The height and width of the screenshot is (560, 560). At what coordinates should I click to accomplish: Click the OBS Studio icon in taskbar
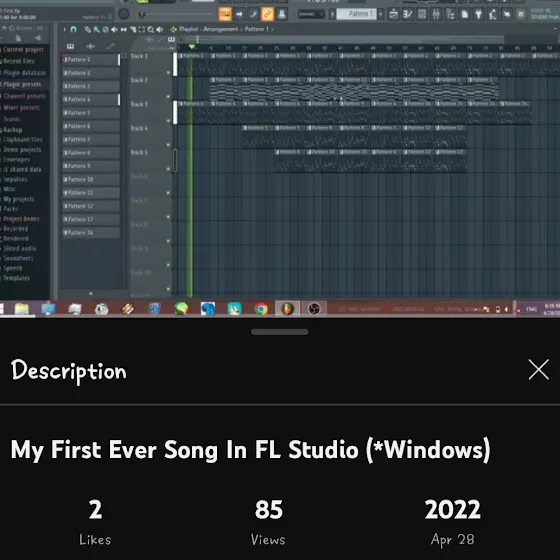point(314,309)
